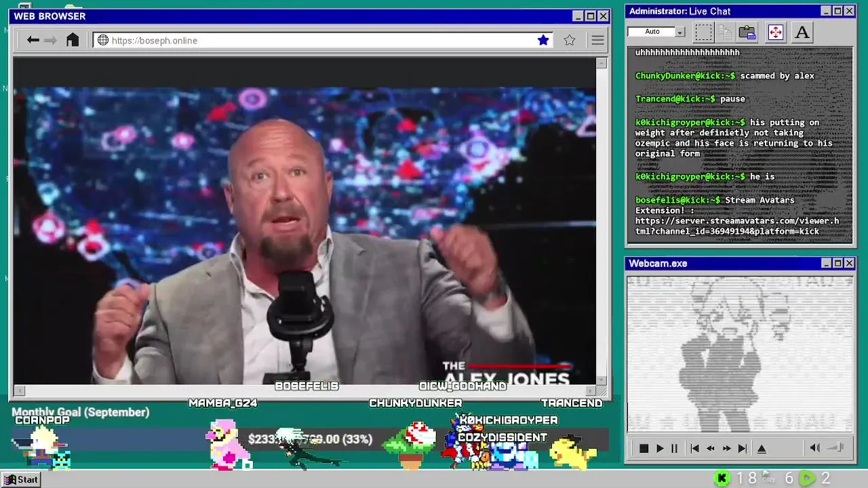Image resolution: width=868 pixels, height=488 pixels.
Task: Click the TRANCEND avatar name
Action: (572, 403)
